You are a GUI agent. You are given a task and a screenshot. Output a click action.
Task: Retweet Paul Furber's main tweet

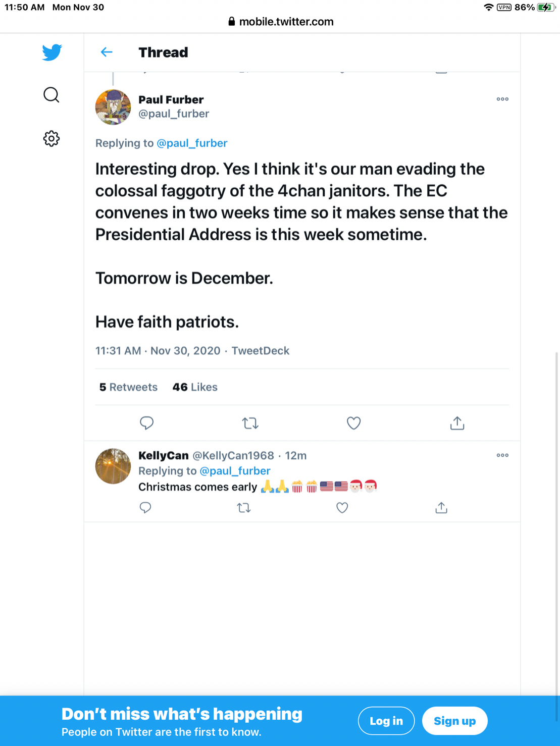pos(250,423)
